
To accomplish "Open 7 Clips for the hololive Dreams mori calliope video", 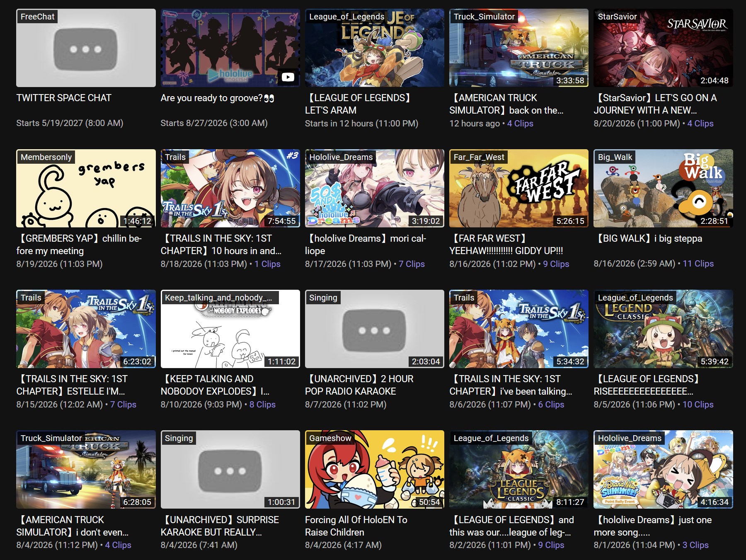I will [412, 264].
